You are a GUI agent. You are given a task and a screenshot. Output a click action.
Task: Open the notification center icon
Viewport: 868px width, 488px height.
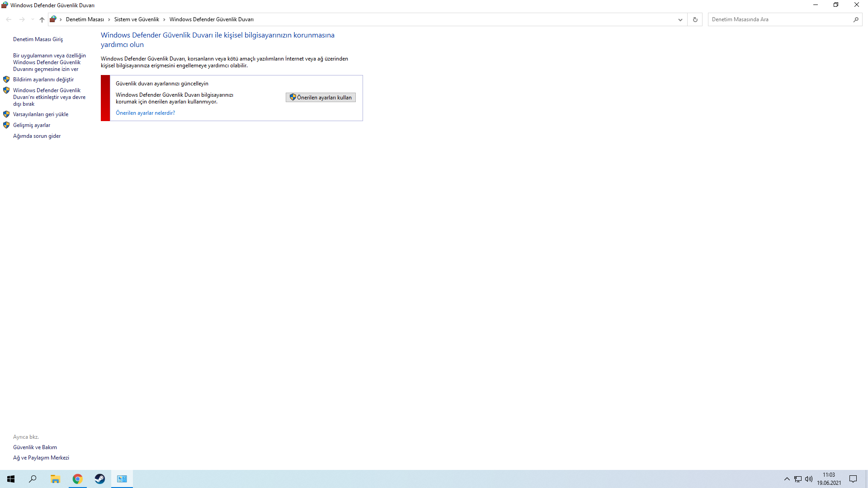point(853,479)
